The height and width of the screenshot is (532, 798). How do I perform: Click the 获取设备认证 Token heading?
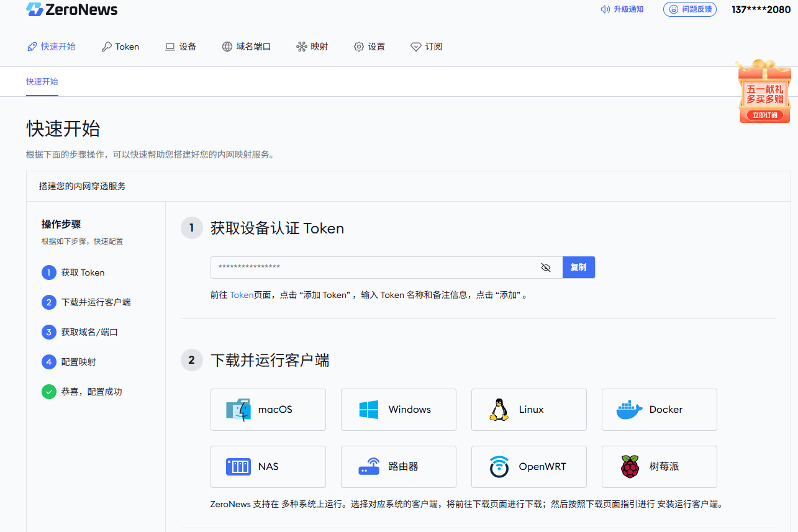click(278, 228)
